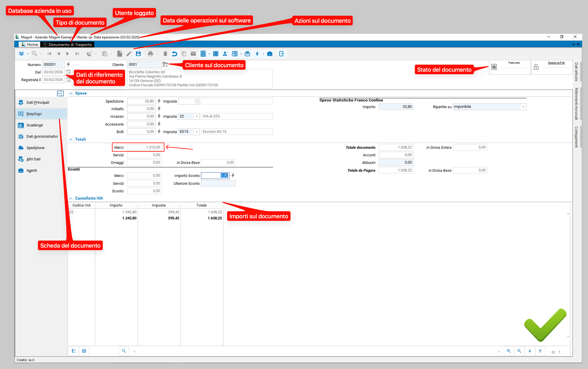Image resolution: width=588 pixels, height=369 pixels.
Task: Click the Copy document icon
Action: (x=184, y=54)
